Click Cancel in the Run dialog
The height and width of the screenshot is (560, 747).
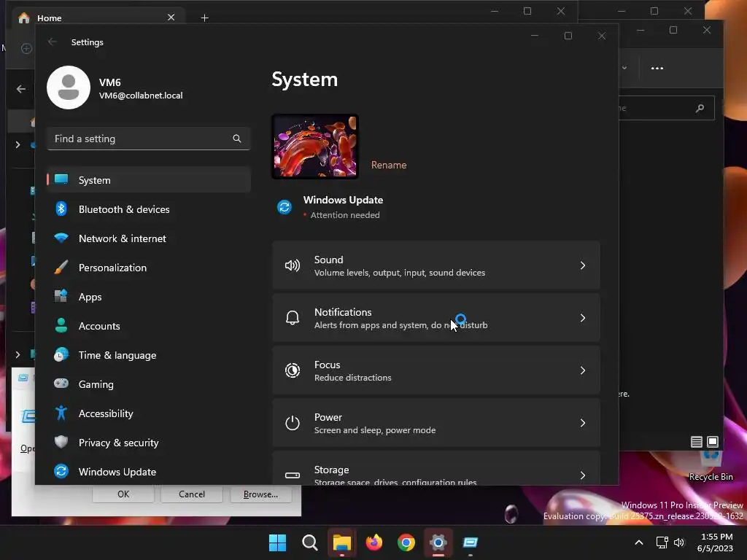192,494
